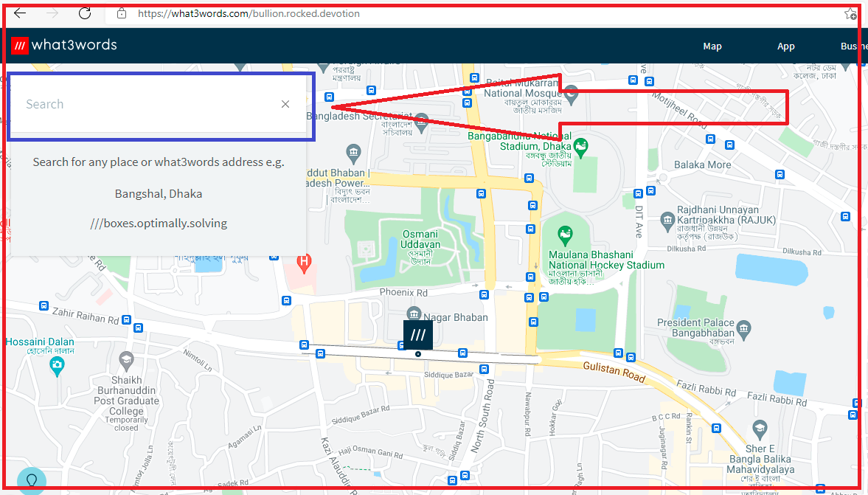Click the Siddique Bazar label

(x=448, y=375)
